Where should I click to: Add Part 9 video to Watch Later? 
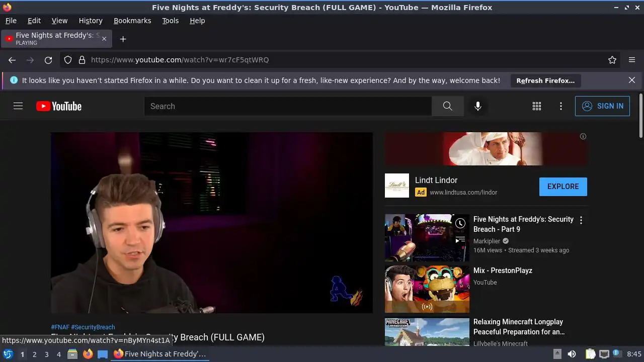click(460, 223)
